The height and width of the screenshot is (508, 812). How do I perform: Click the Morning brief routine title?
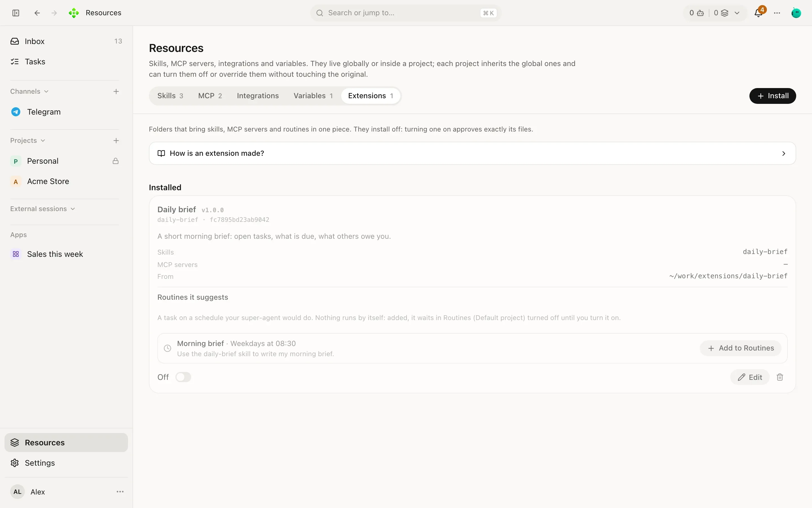click(x=200, y=343)
